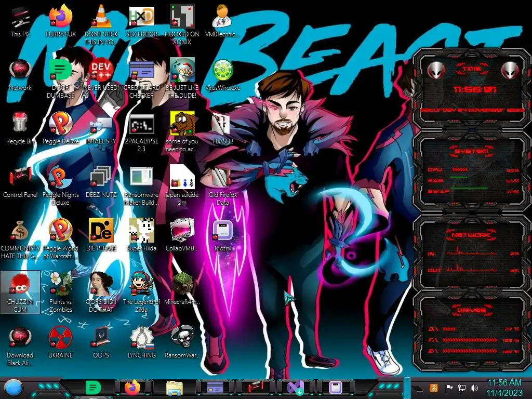Select the right alien head widget icon
The height and width of the screenshot is (399, 532).
click(x=510, y=71)
